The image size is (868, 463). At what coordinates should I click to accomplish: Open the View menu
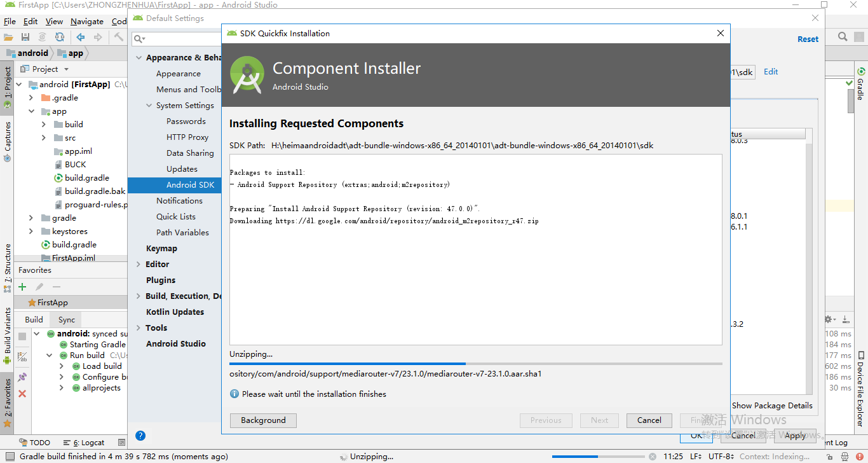click(x=54, y=21)
